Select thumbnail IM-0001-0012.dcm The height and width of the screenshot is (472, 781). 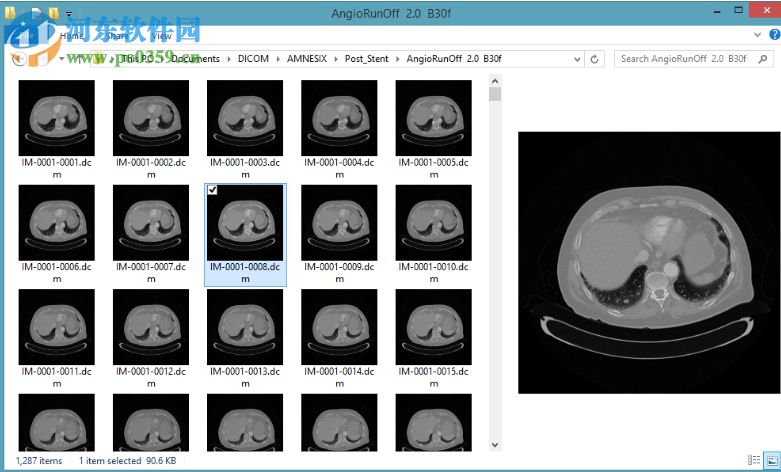tap(151, 327)
